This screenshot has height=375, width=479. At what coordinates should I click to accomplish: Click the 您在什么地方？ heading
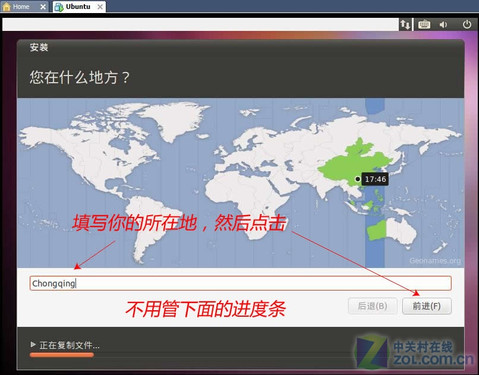point(79,77)
